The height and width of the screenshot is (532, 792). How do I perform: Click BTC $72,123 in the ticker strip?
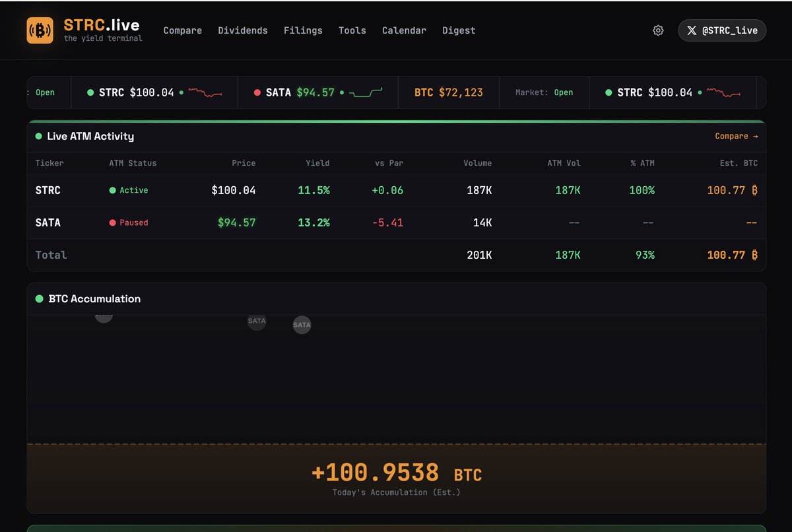coord(449,92)
